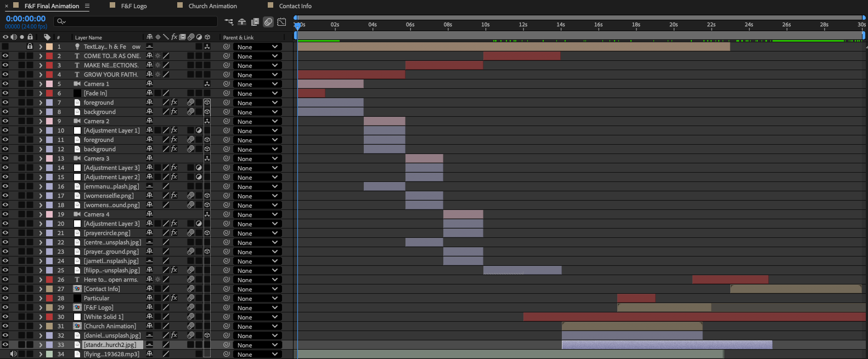Click the 10s mark on time ruler
This screenshot has width=868, height=359.
(x=486, y=25)
